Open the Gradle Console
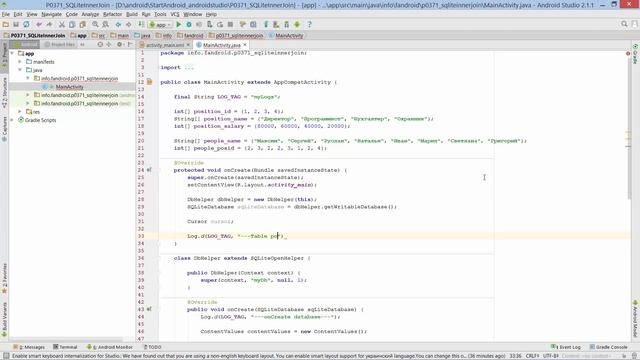Image resolution: width=640 pixels, height=360 pixels. [609, 347]
